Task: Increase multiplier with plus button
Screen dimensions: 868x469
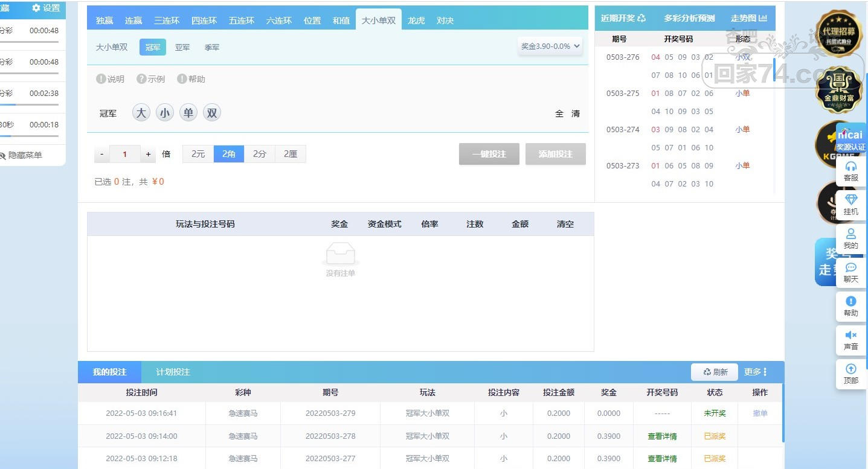Action: 148,154
